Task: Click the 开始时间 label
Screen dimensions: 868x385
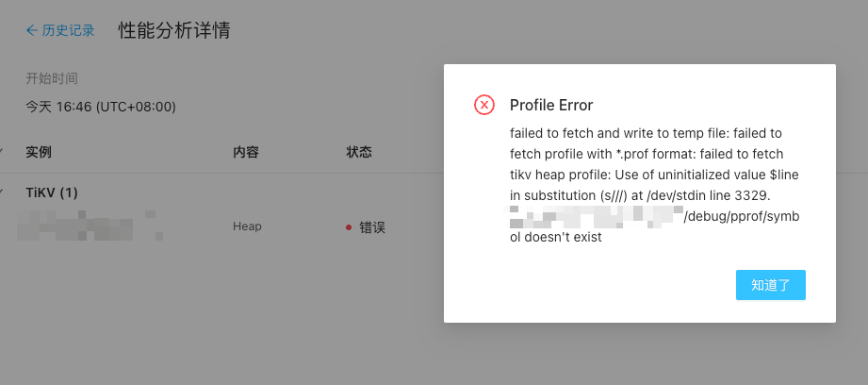Action: pos(52,78)
